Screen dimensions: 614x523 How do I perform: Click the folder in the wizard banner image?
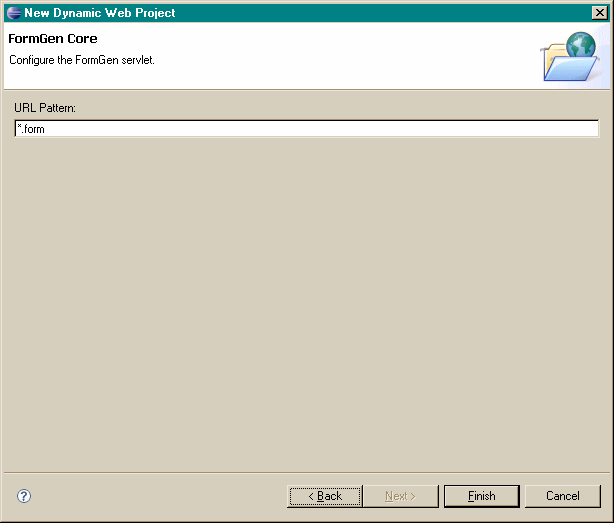(565, 65)
